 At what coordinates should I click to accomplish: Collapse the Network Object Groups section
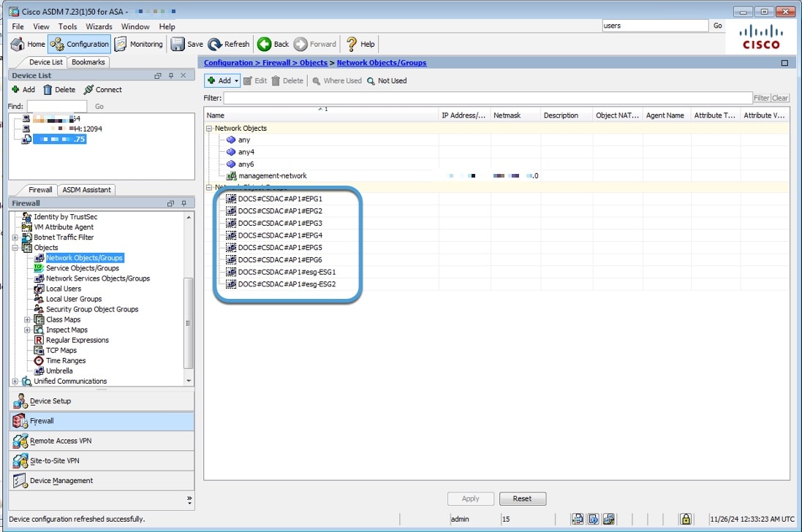(208, 187)
